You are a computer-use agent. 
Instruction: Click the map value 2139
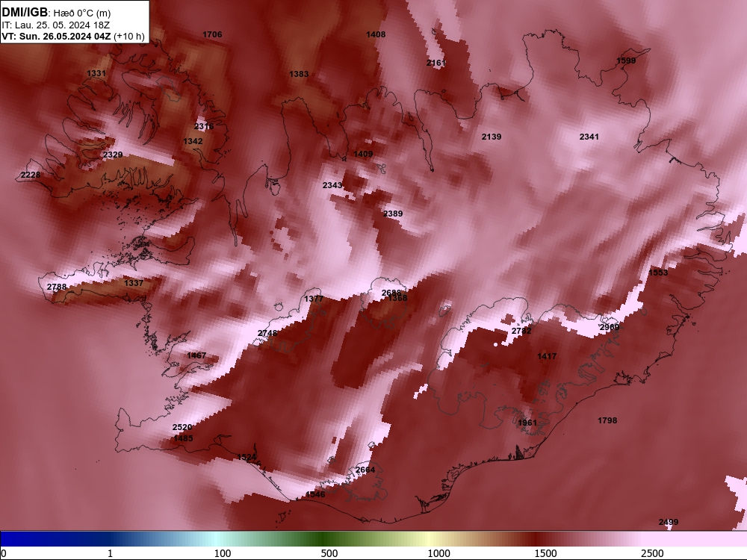pyautogui.click(x=492, y=137)
